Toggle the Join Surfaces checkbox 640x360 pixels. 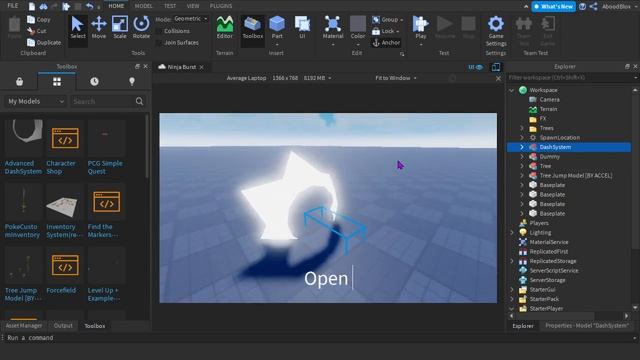point(159,42)
